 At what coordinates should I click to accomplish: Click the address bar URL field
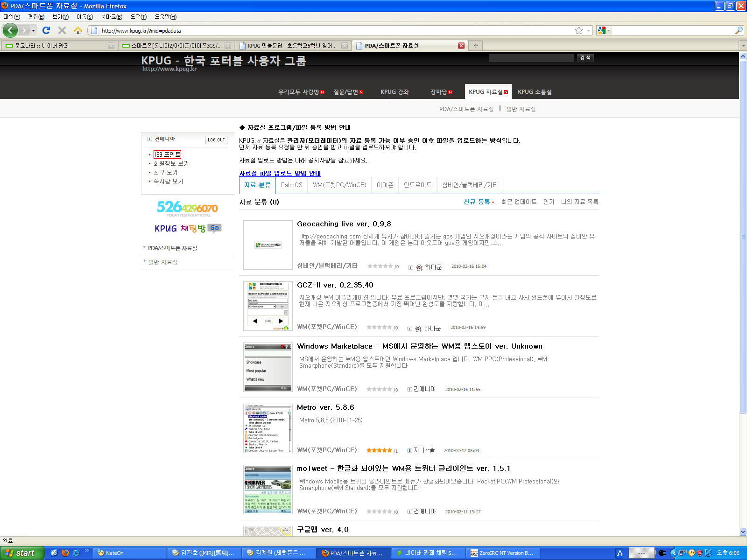336,30
